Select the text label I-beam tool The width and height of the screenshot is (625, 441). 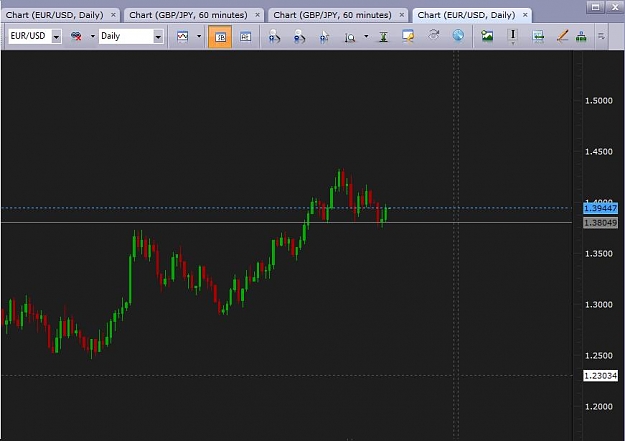coord(513,36)
